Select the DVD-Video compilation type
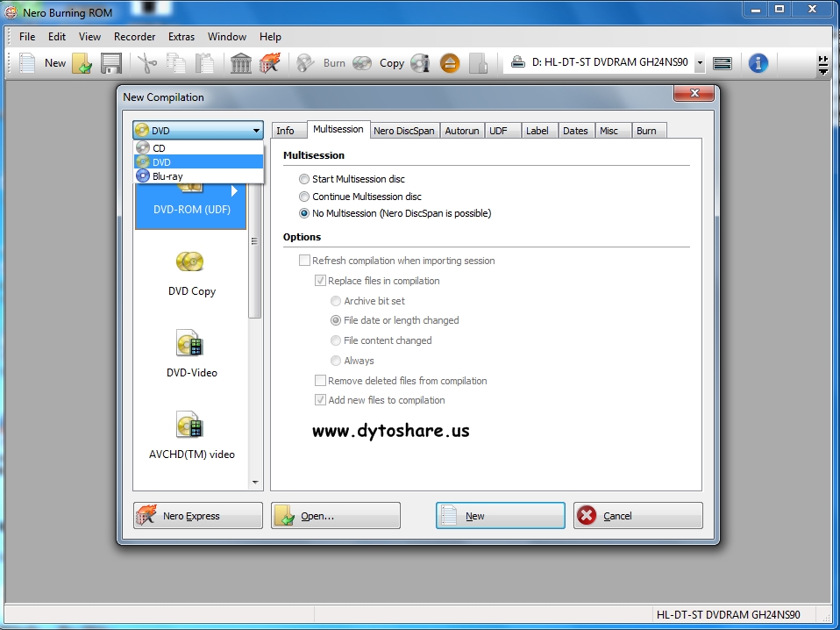Screen dimensions: 840x630 [191, 355]
